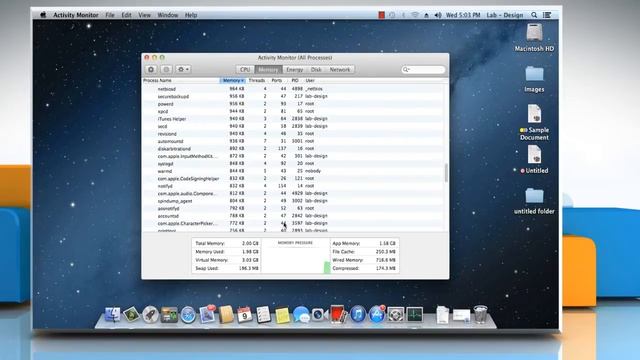Image resolution: width=640 pixels, height=360 pixels.
Task: Open the Trash in the Dock
Action: [481, 314]
